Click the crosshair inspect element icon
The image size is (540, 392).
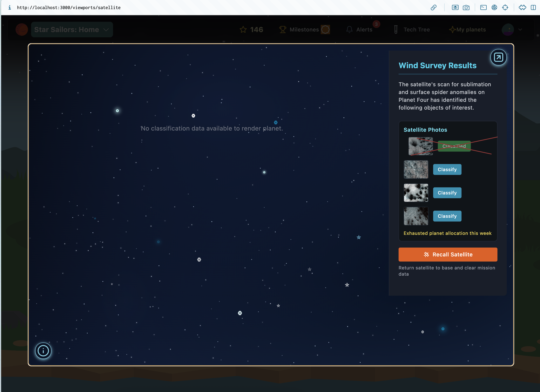point(505,8)
